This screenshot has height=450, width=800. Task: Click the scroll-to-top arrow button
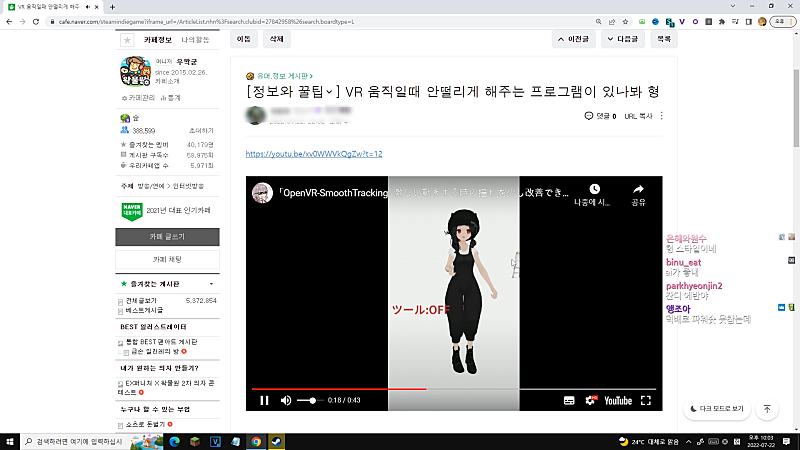767,409
